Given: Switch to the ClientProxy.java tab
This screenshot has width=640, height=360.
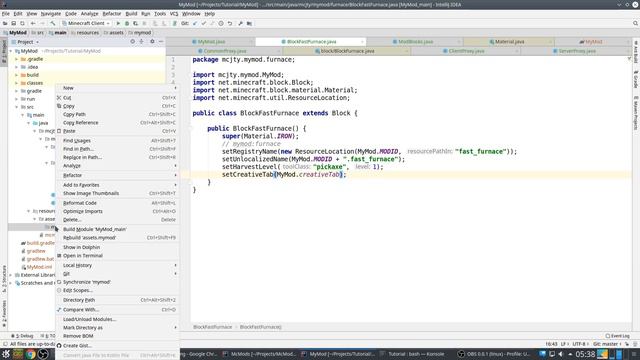Looking at the screenshot, I should point(466,51).
